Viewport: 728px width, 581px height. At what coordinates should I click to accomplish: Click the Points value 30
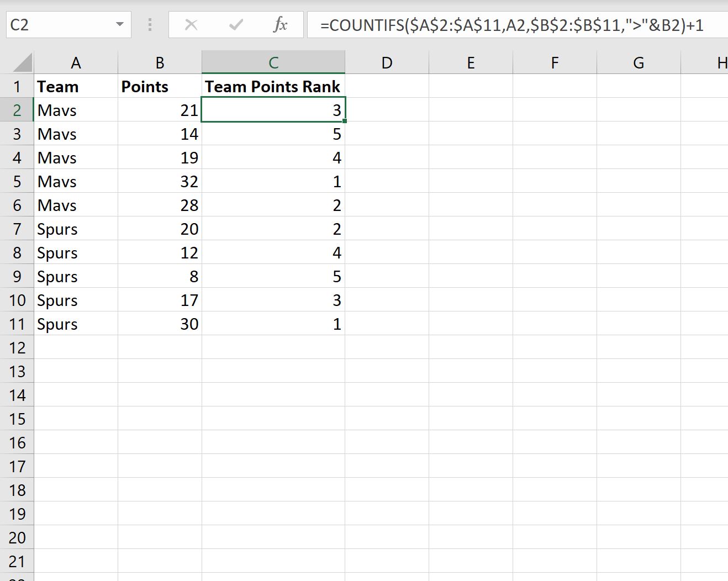click(x=160, y=324)
